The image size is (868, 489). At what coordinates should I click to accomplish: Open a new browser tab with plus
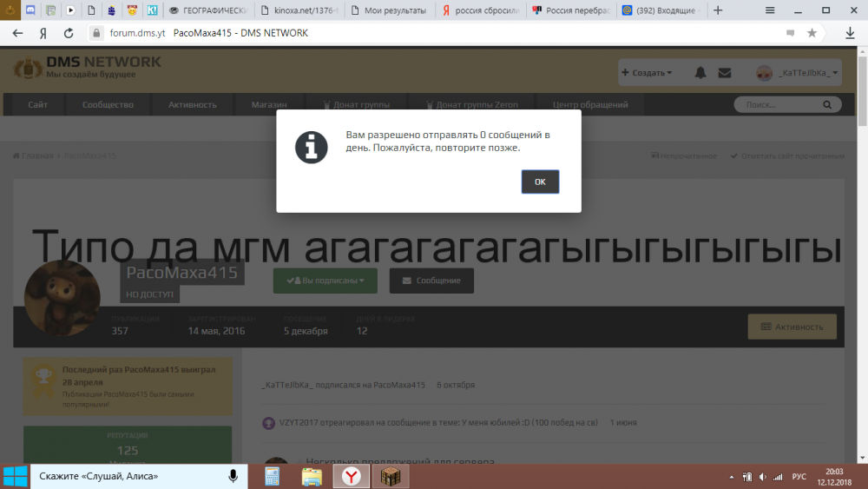coord(718,10)
